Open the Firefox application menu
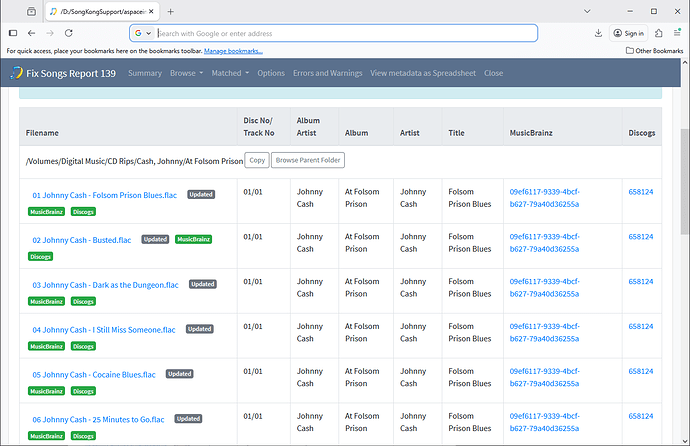690x446 pixels. pyautogui.click(x=677, y=33)
